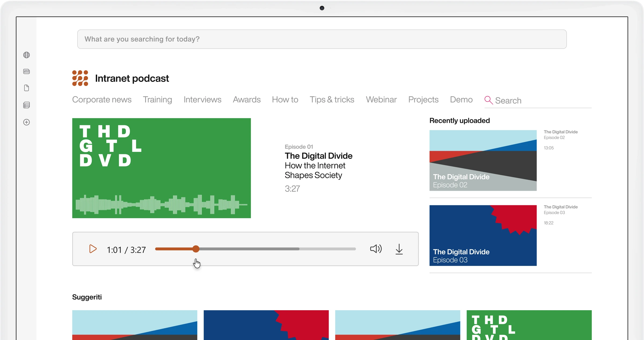The width and height of the screenshot is (644, 340).
Task: Open the Episode 03 thumbnail in Recently uploaded
Action: (x=483, y=236)
